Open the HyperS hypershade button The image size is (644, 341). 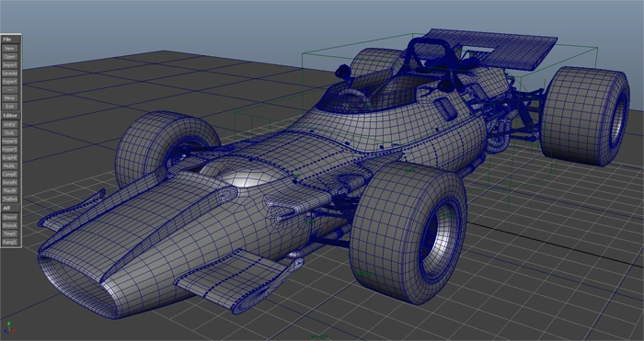click(x=10, y=150)
